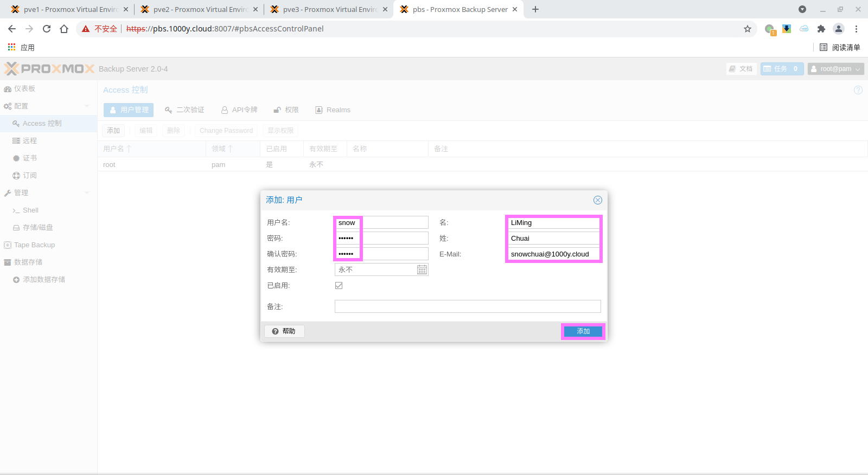The image size is (868, 475).
Task: Toggle the enabled checkbox for the user
Action: point(339,286)
